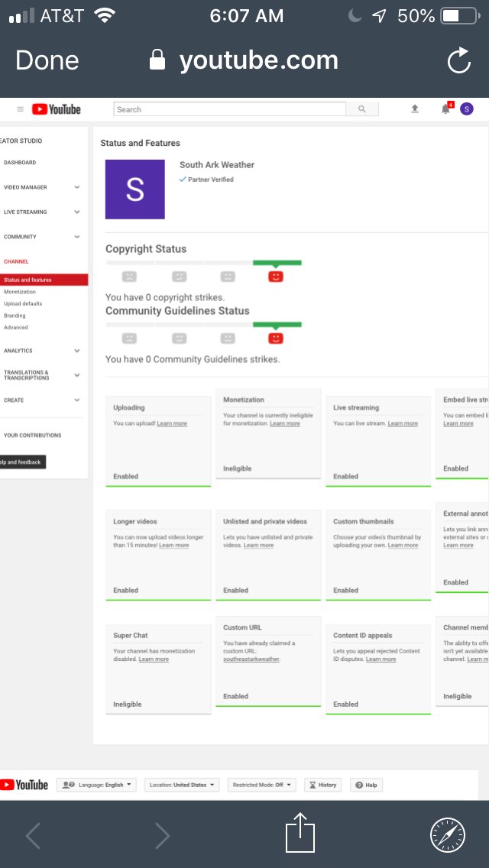The image size is (489, 868).
Task: Click the upload video arrow icon
Action: [x=415, y=109]
